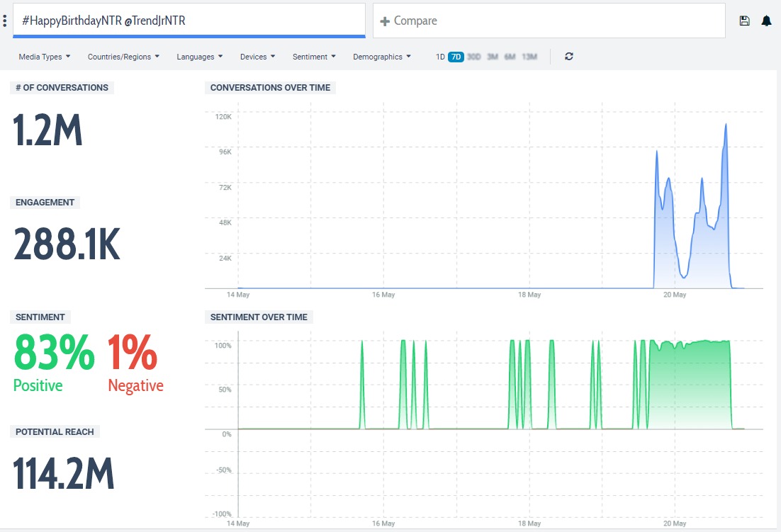The height and width of the screenshot is (532, 781).
Task: Click the 1.2M conversations value
Action: [47, 130]
